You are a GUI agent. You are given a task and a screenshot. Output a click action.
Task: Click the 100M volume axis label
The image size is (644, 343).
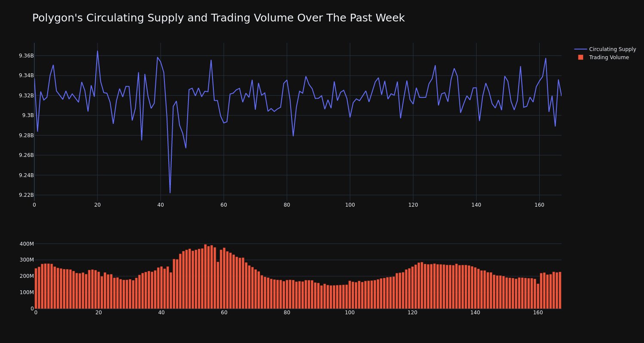click(26, 292)
